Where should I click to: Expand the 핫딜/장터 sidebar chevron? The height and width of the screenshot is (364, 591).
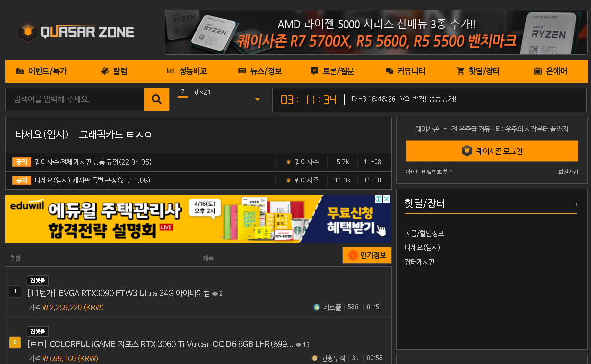tap(576, 204)
